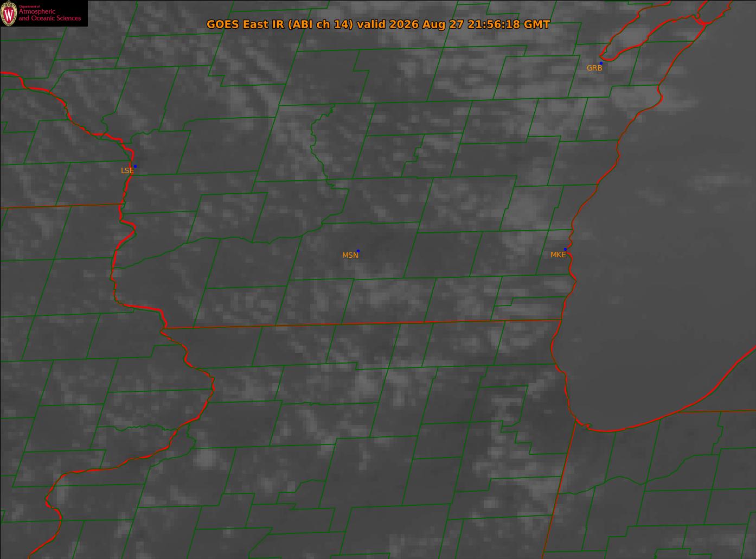Click the blue dot marking GRB station
The height and width of the screenshot is (559, 756).
(x=601, y=63)
